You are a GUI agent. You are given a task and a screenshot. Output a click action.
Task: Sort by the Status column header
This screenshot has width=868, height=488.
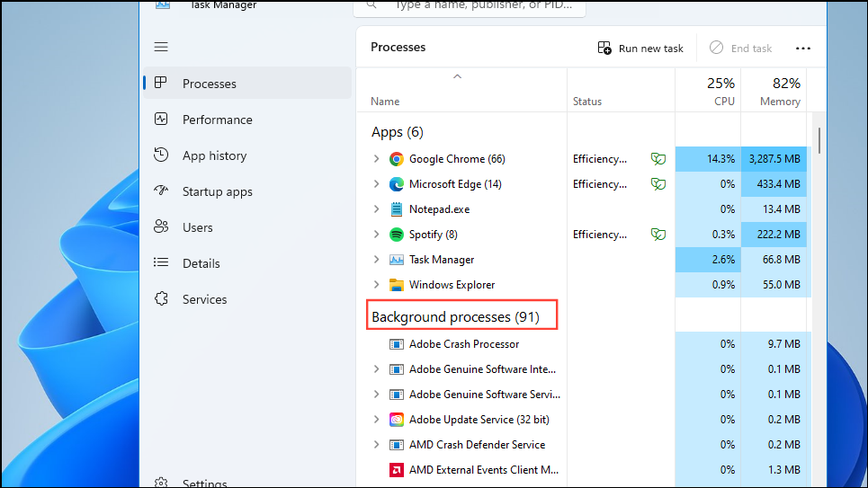click(622, 91)
